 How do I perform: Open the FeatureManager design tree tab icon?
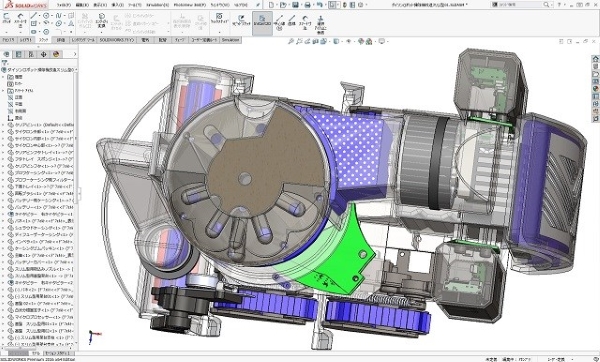(6, 54)
